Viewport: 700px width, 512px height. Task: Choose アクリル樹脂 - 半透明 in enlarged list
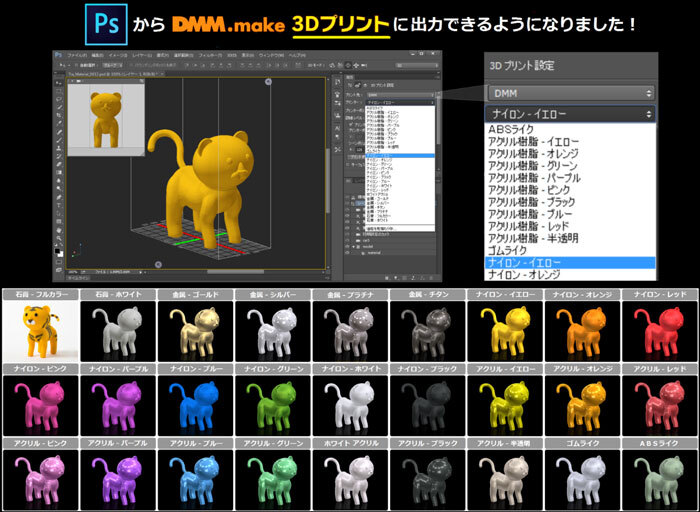point(570,238)
